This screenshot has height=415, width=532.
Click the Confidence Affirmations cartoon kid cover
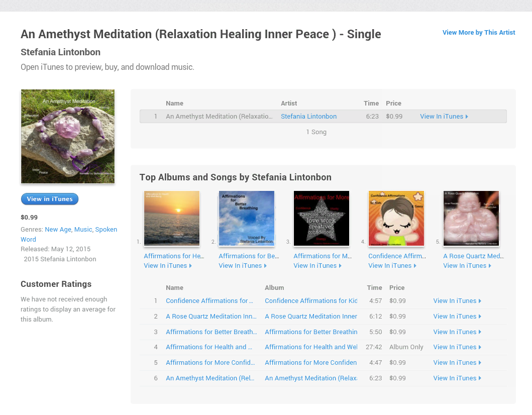click(x=396, y=219)
